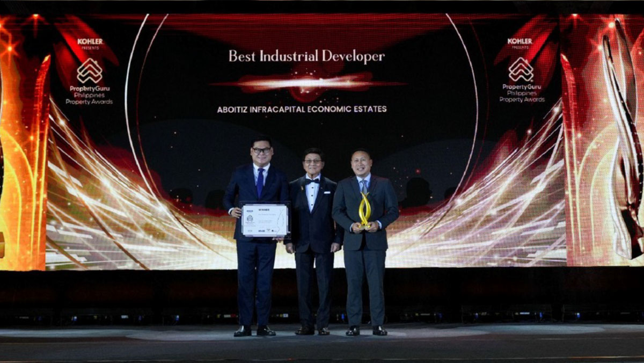The height and width of the screenshot is (363, 644).
Task: Click the white shirt of middle man
Action: [x=312, y=194]
